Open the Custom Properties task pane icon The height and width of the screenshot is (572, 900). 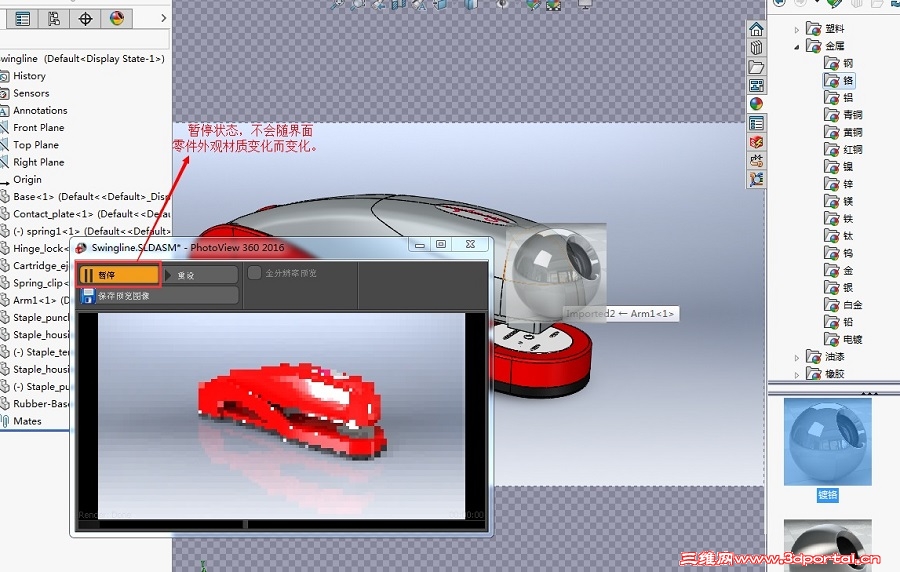pyautogui.click(x=757, y=123)
